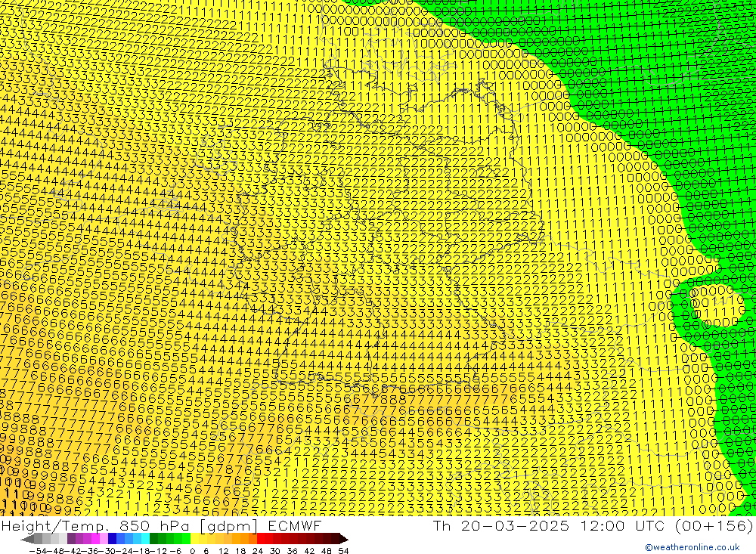Click the bright yellow swatch at legend value 0
This screenshot has height=554, width=756.
coord(194,539)
